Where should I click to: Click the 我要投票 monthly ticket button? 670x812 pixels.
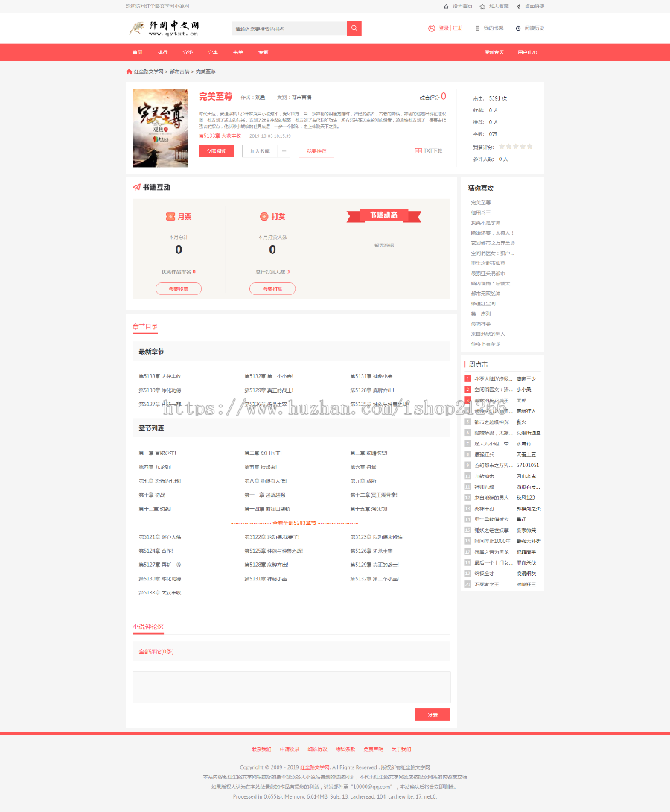[179, 289]
